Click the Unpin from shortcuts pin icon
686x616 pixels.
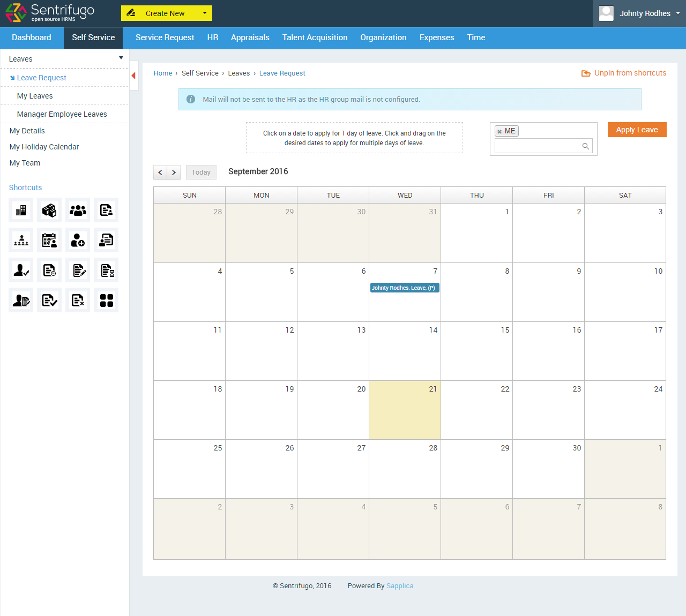[x=586, y=73]
